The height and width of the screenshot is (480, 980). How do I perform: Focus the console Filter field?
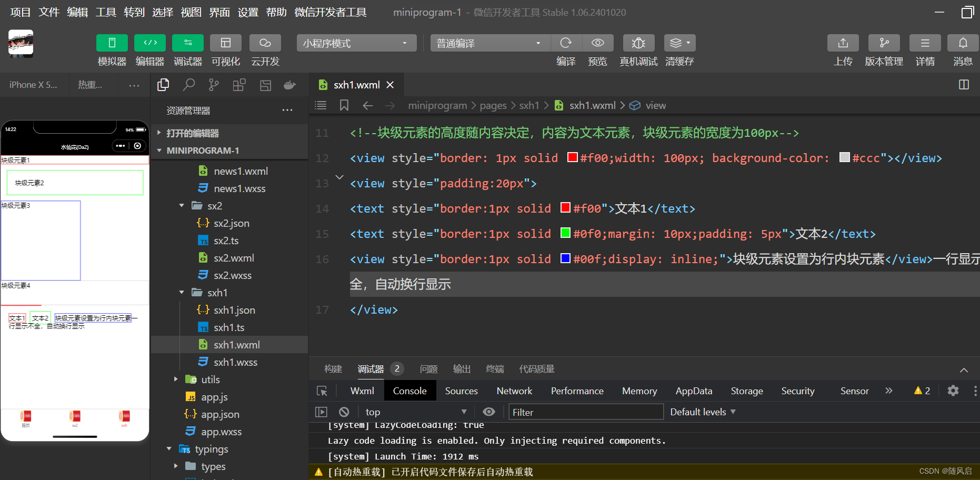coord(586,412)
